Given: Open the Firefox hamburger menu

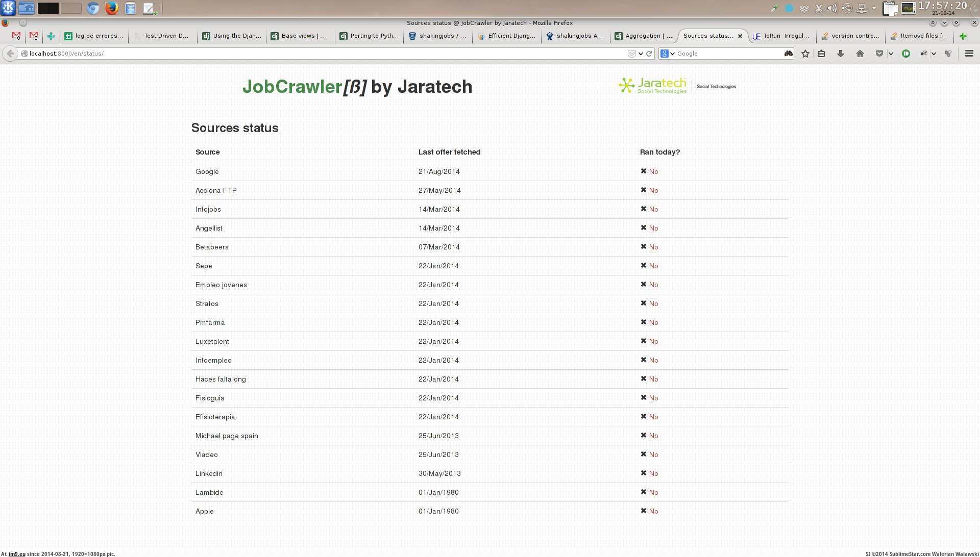Looking at the screenshot, I should (x=969, y=54).
